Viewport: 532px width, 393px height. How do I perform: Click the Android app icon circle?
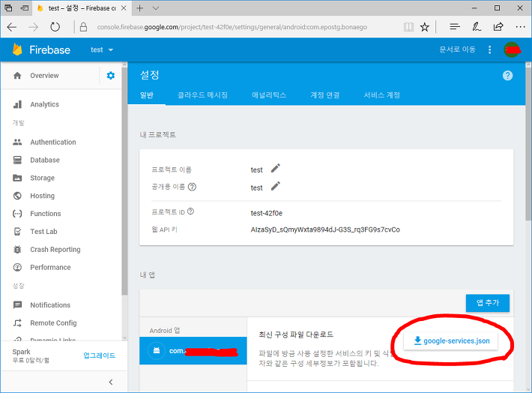coord(157,350)
